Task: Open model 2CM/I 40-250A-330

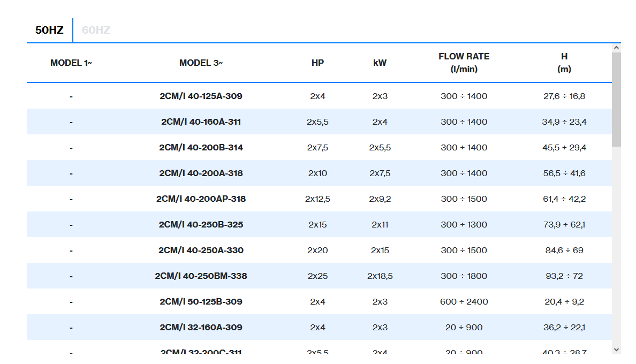Action: click(201, 251)
